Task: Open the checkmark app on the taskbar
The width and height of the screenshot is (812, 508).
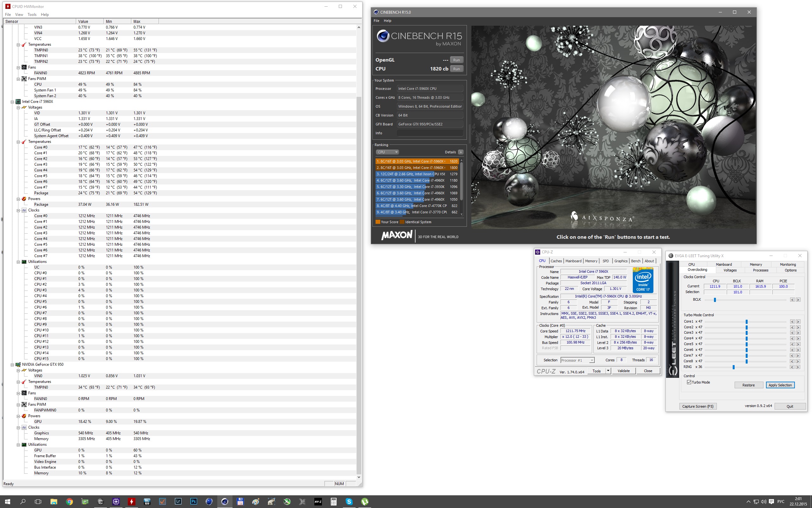Action: tap(162, 502)
